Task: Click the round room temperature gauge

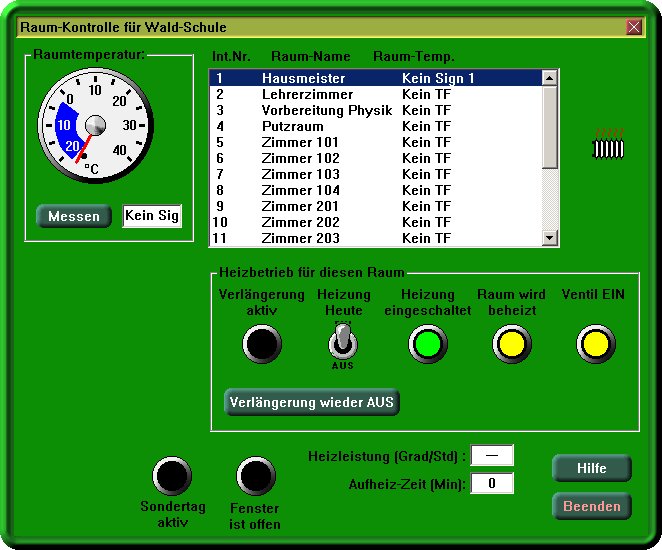Action: 94,126
